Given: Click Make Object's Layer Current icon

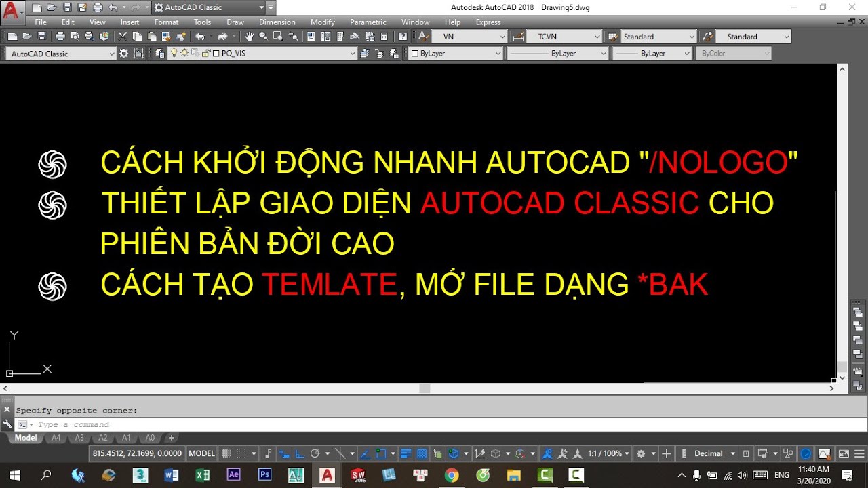Looking at the screenshot, I should pos(364,54).
